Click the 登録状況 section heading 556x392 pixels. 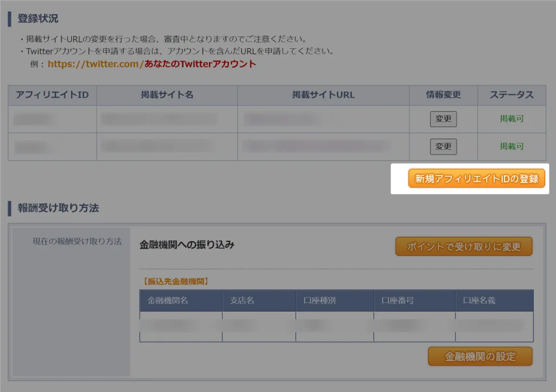37,18
